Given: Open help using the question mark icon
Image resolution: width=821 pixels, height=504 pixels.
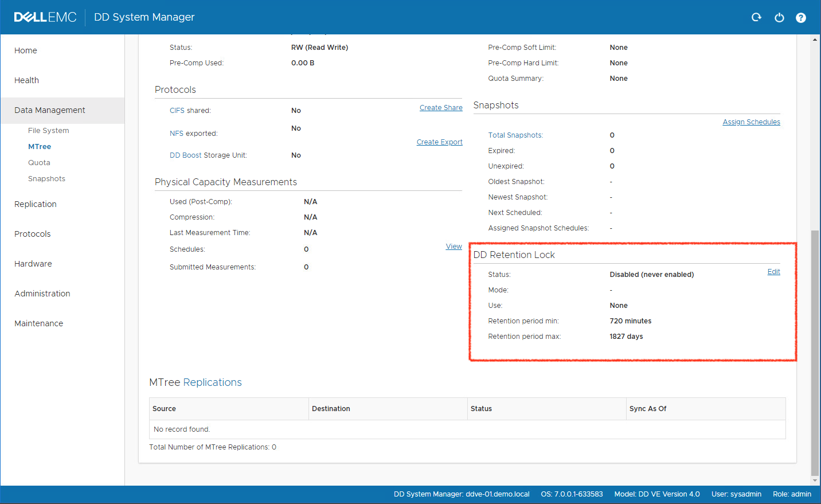Looking at the screenshot, I should [801, 17].
